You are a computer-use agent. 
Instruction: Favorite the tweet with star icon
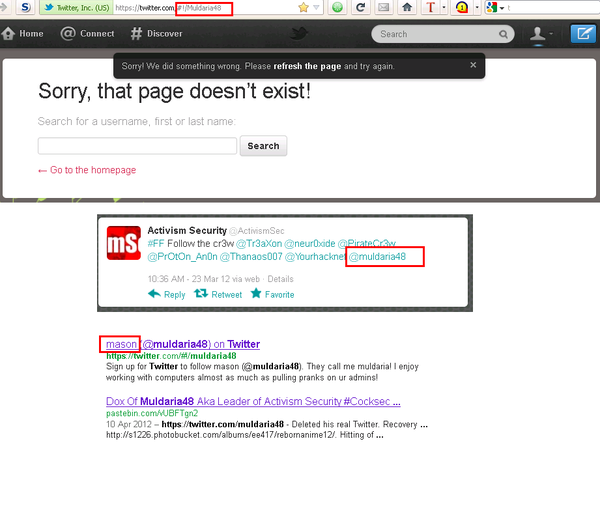coord(272,294)
